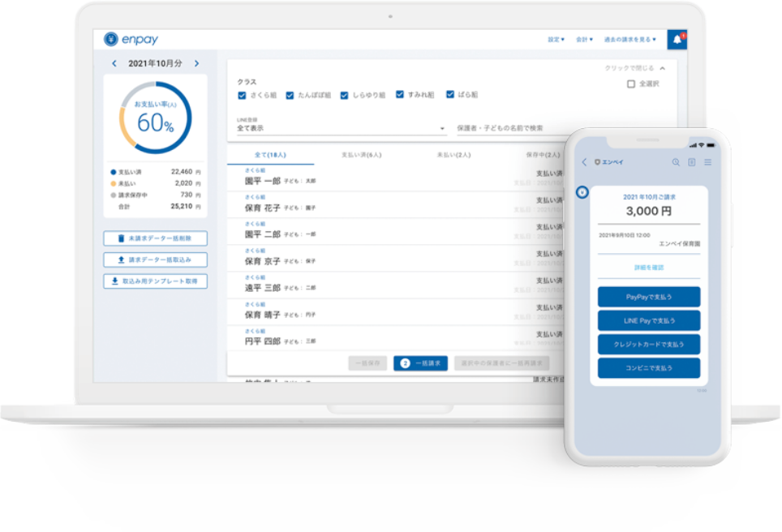Switch to the 支払い済(6人) tab

click(x=359, y=154)
